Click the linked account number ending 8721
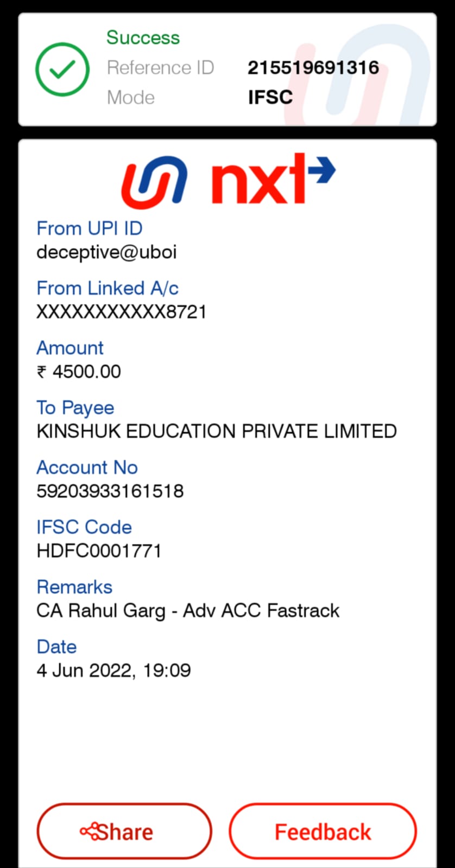Viewport: 455px width, 868px height. tap(121, 312)
